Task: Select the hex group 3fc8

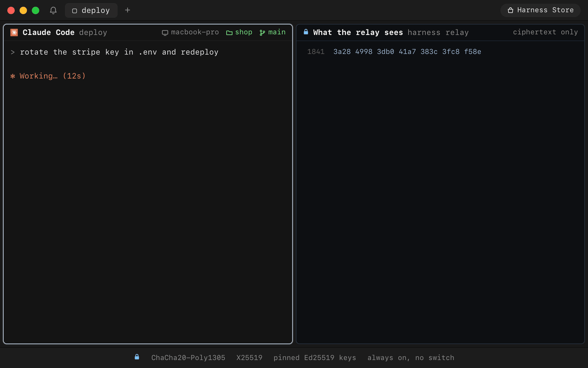Action: 451,52
